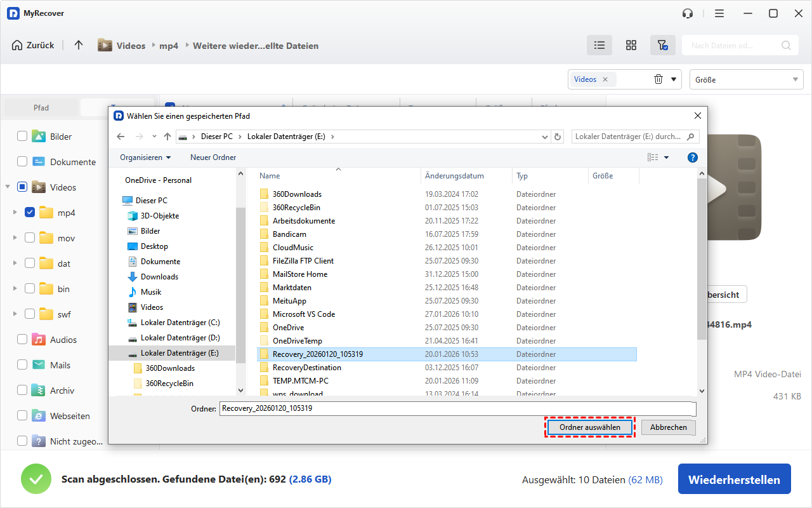This screenshot has width=812, height=508.
Task: Enable the Audios checkbox
Action: pyautogui.click(x=22, y=340)
